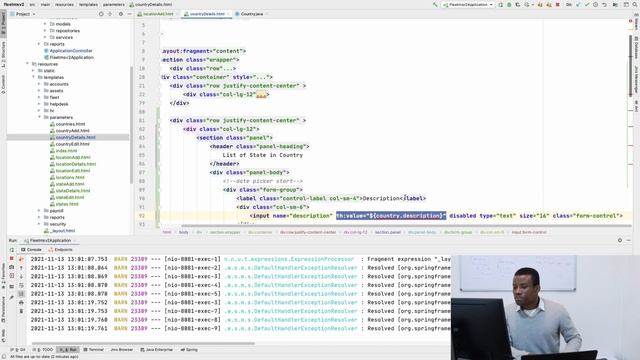Open locationDetails.html in project tree
The width and height of the screenshot is (640, 360).
click(x=76, y=164)
